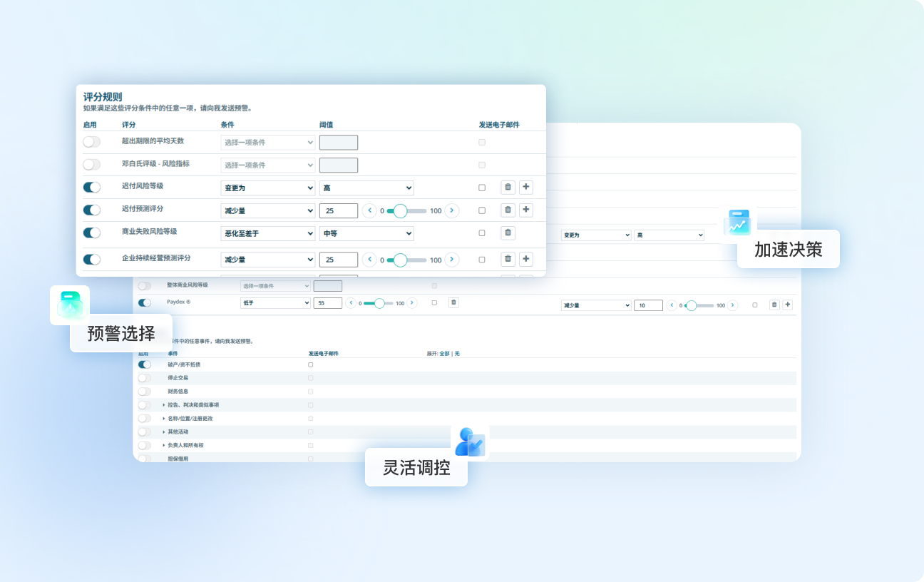Click the 灵活调控 label

click(416, 468)
